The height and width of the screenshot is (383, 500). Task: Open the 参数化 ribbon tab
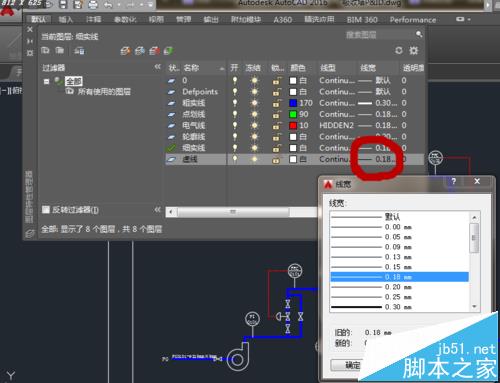[x=125, y=20]
